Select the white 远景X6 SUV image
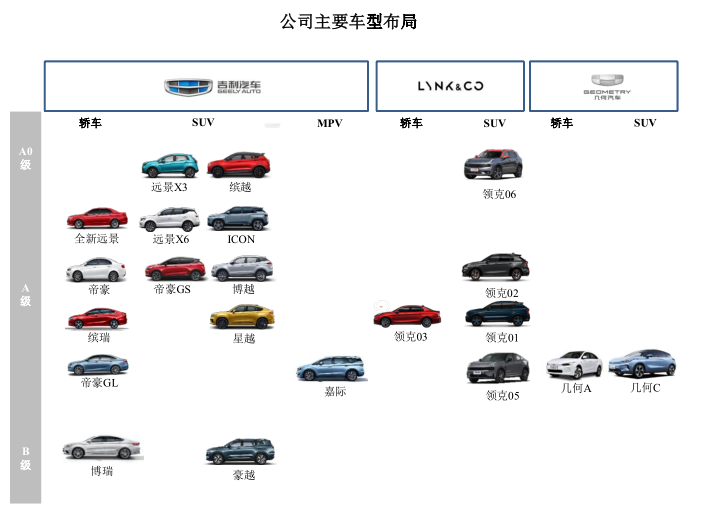 [x=169, y=219]
